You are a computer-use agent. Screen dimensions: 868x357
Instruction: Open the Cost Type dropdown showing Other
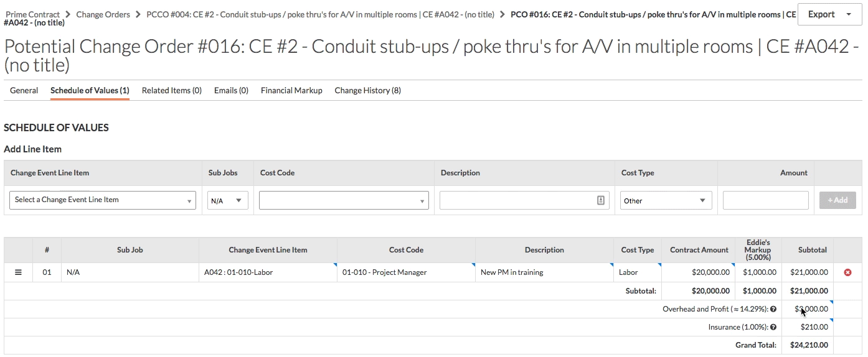pos(666,200)
